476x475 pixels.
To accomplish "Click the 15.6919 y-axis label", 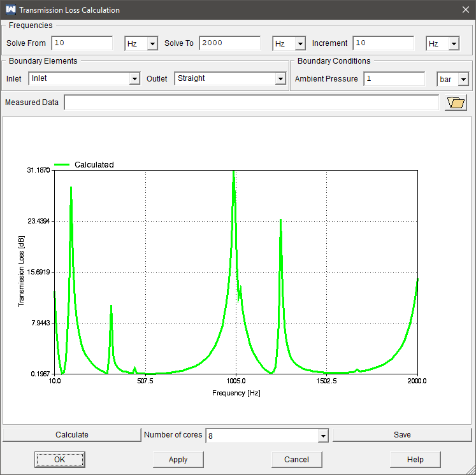I will pos(39,272).
